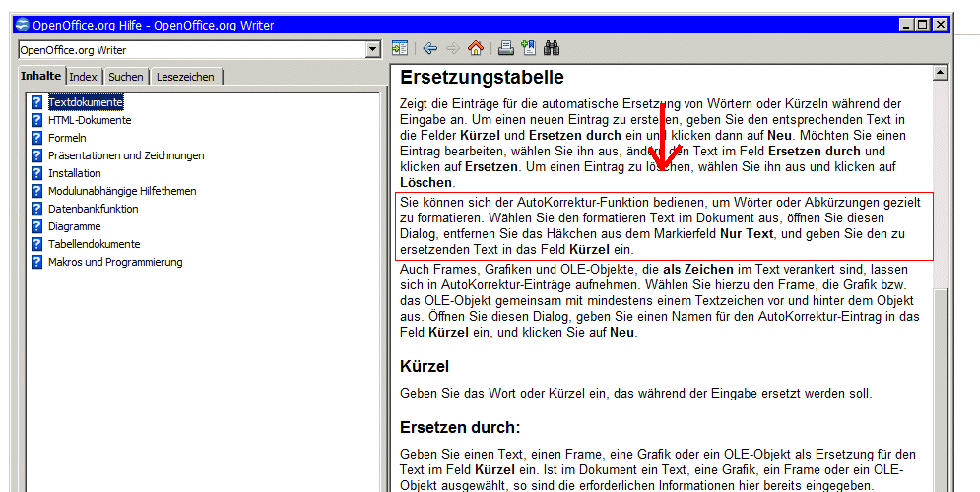Click inside the OpenOffice.org Writer module field

point(187,49)
